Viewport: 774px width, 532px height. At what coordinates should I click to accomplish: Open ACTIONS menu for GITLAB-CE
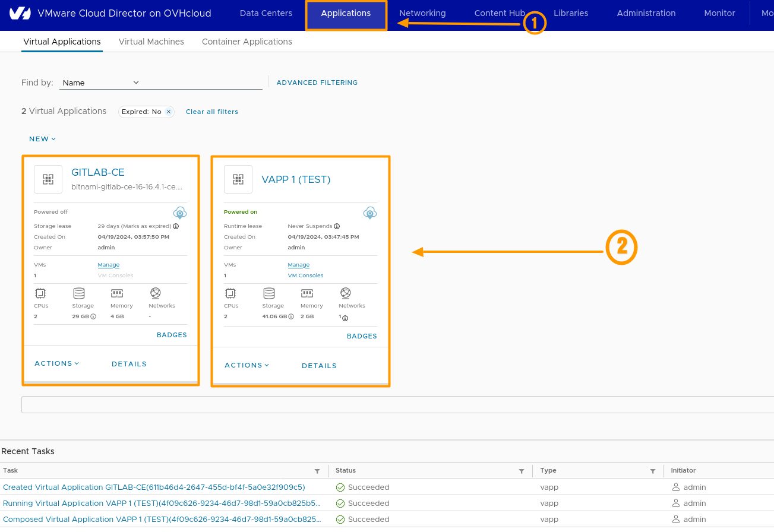(x=56, y=363)
